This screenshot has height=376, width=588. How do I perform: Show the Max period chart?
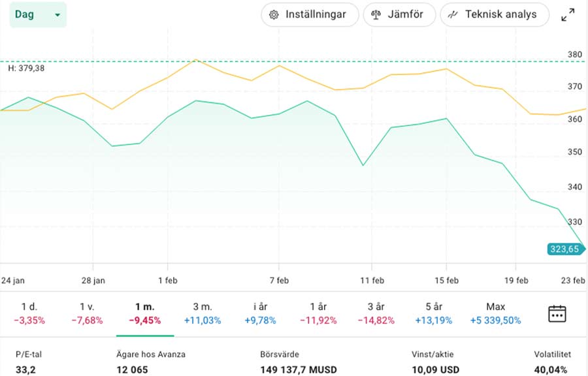coord(496,313)
